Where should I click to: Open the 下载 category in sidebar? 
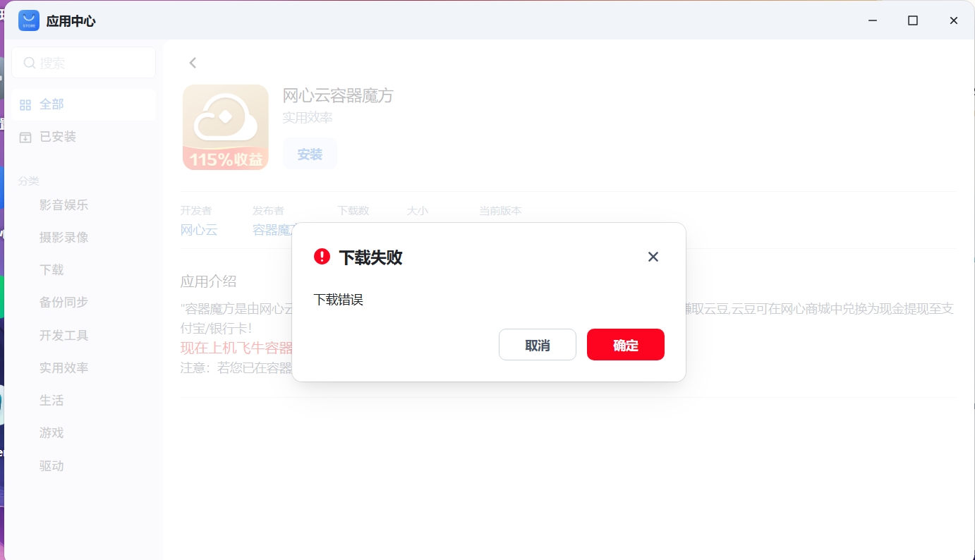click(x=52, y=270)
